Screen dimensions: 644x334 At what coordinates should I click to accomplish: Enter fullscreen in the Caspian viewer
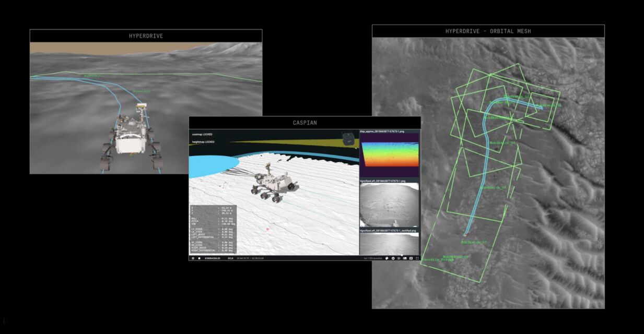point(417,258)
